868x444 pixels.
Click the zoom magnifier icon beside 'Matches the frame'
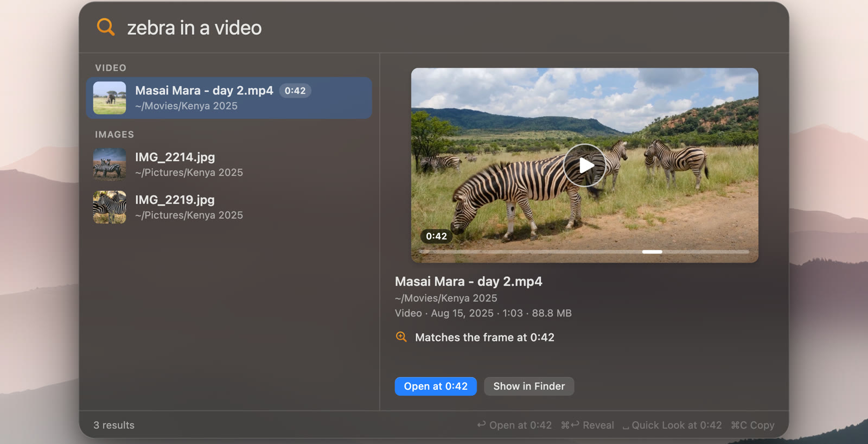pos(401,337)
